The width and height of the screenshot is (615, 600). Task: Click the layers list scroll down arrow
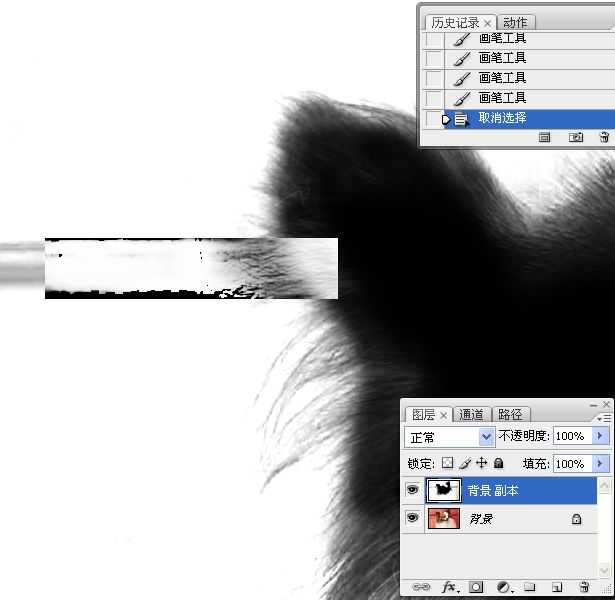pos(604,570)
